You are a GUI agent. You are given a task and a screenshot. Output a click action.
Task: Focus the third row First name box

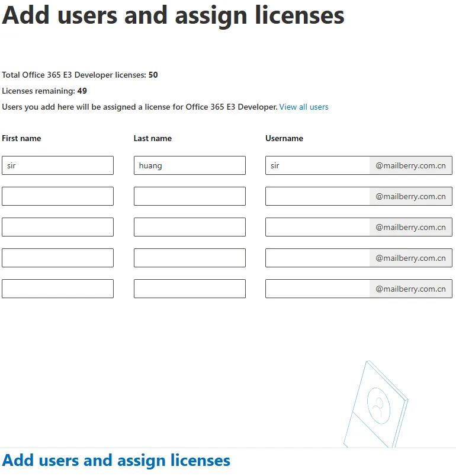(x=57, y=227)
